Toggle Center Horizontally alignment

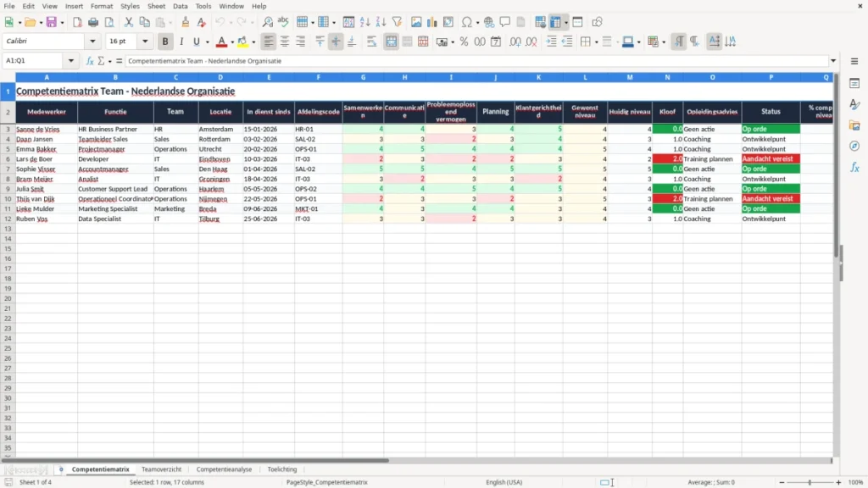[285, 42]
